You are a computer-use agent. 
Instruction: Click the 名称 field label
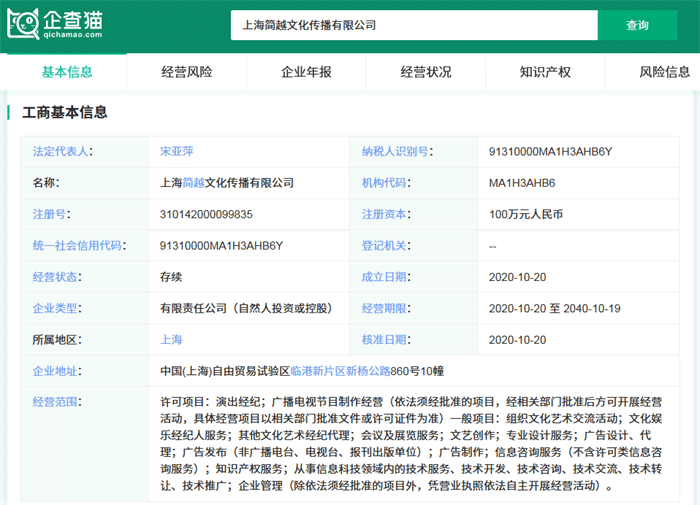[44, 183]
